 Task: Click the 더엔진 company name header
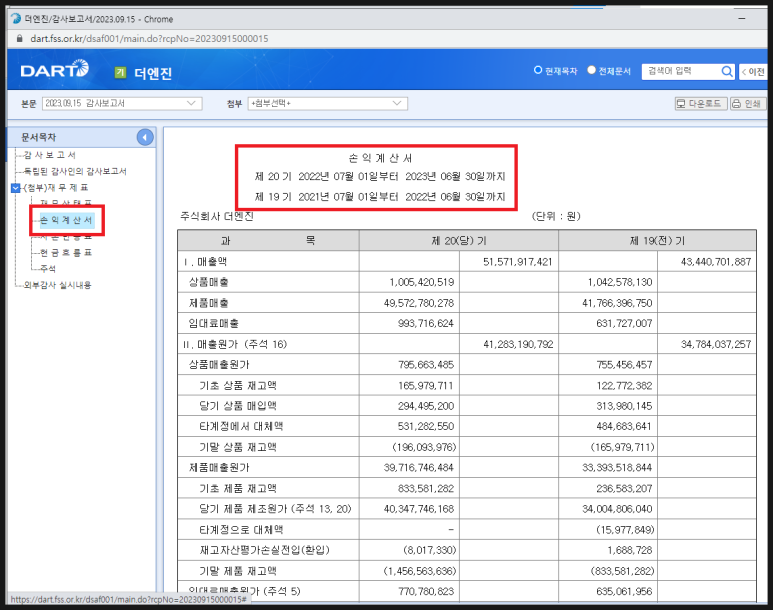tap(153, 73)
